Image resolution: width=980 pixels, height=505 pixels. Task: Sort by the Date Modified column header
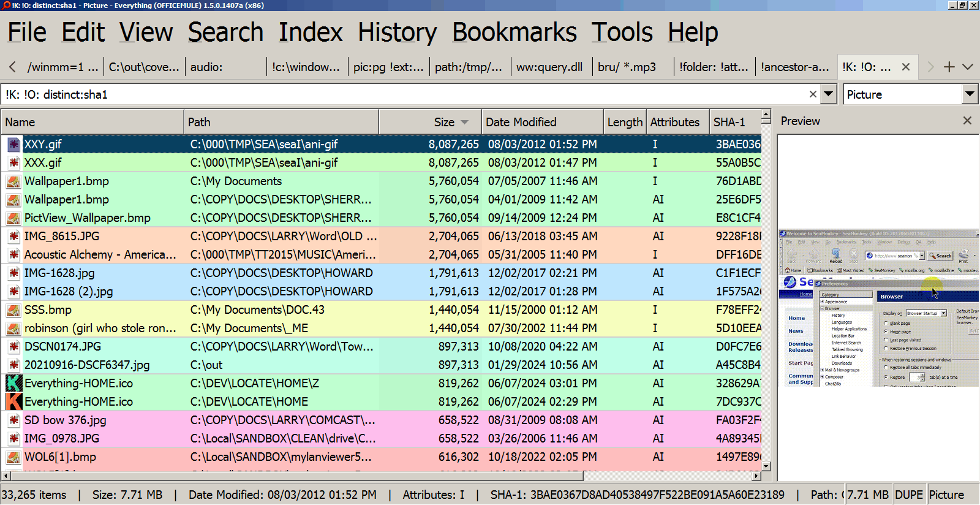(543, 122)
